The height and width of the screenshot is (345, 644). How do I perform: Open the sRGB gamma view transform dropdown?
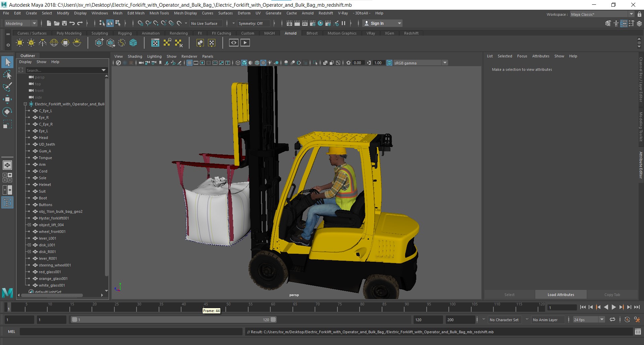point(421,63)
